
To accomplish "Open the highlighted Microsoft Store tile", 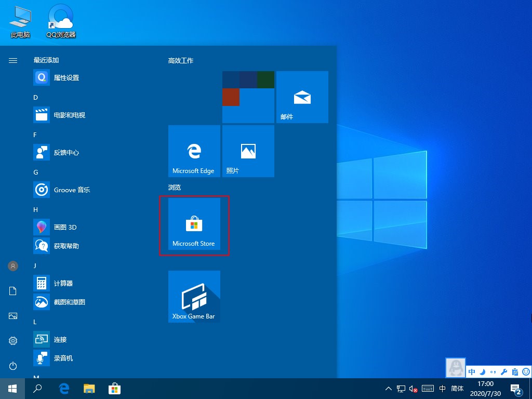I will [x=194, y=225].
